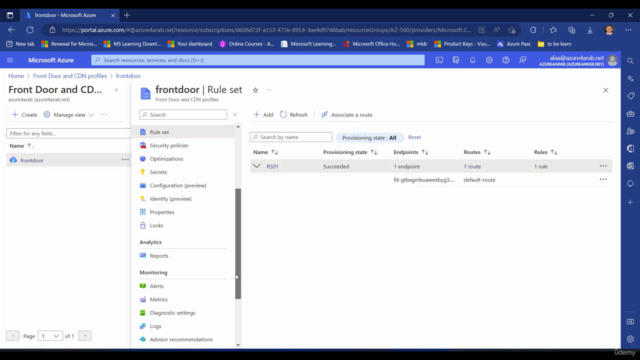Open Optimizations menu item
The height and width of the screenshot is (360, 640).
tap(166, 159)
